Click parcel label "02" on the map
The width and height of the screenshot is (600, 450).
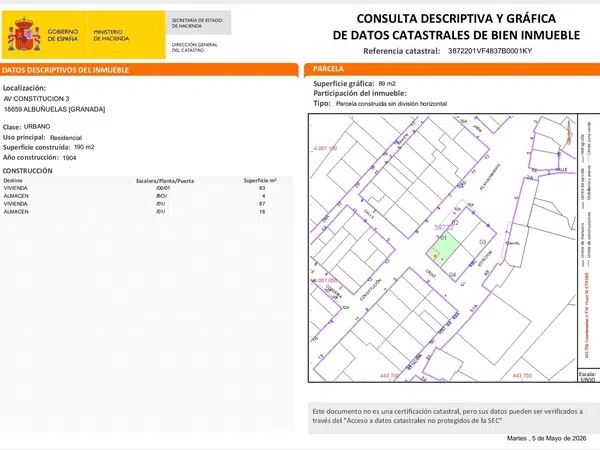[455, 223]
